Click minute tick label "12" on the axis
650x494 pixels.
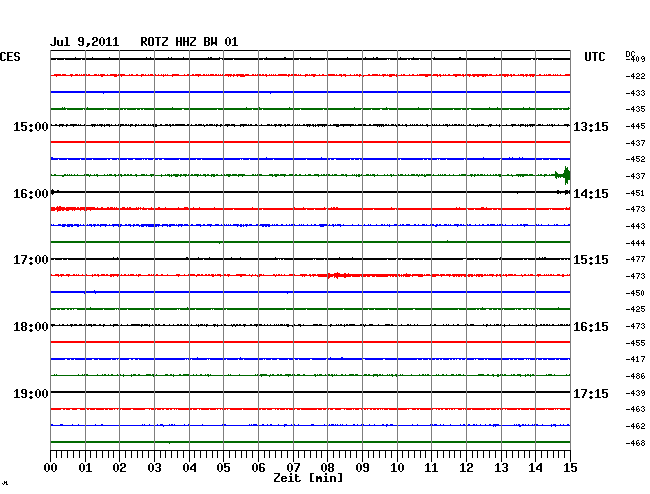point(466,467)
